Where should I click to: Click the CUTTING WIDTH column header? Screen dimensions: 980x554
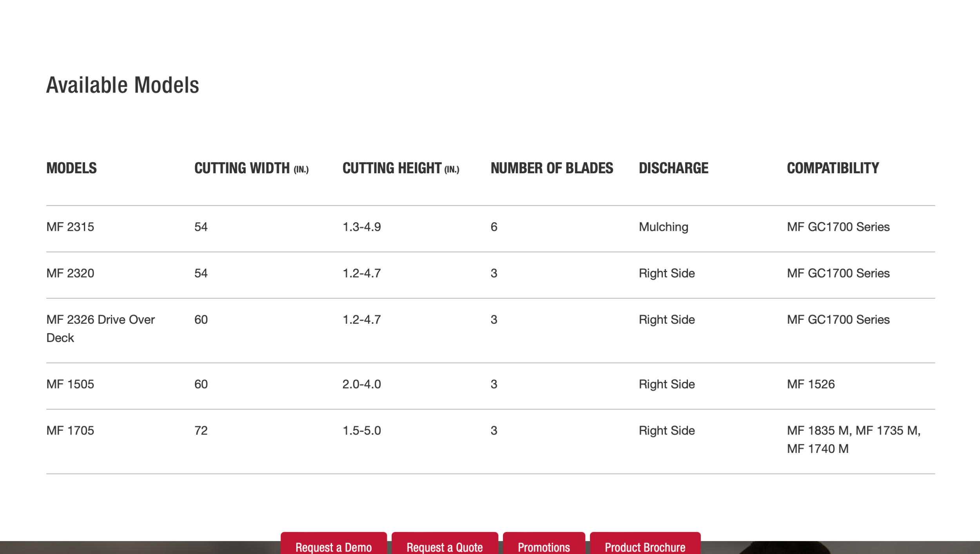point(252,168)
